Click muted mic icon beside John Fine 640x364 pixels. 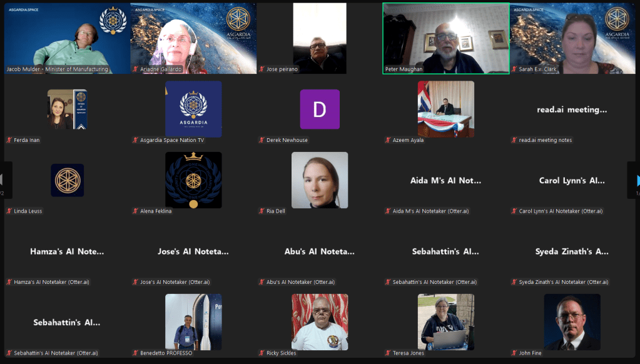514,353
